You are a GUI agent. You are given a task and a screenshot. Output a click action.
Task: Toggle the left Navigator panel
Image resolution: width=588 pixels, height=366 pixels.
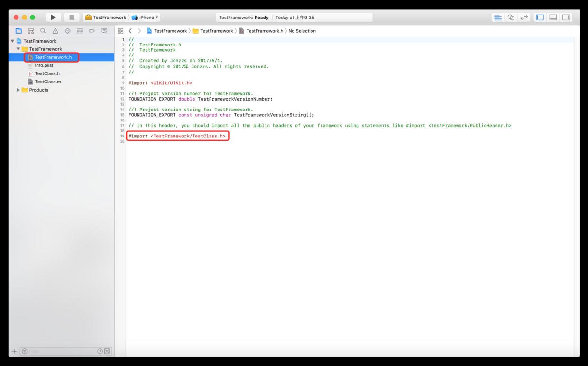pyautogui.click(x=540, y=18)
